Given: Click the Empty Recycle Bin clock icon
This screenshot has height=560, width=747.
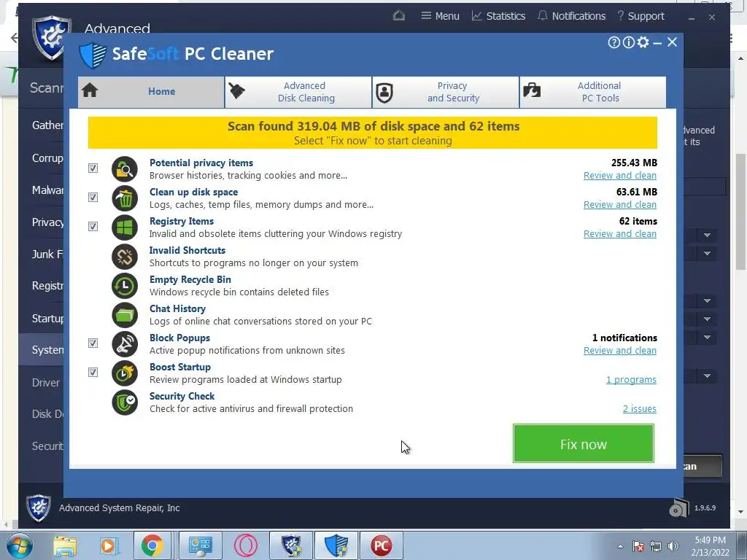Looking at the screenshot, I should point(124,286).
